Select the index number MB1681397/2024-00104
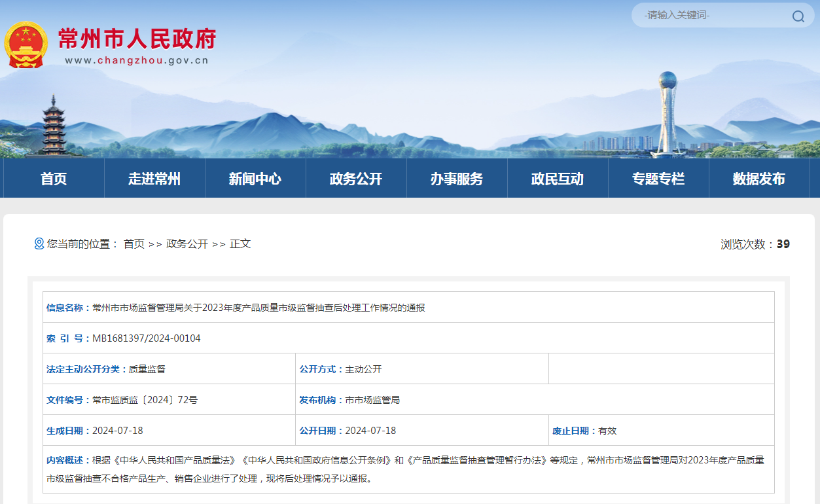820x504 pixels. [147, 338]
